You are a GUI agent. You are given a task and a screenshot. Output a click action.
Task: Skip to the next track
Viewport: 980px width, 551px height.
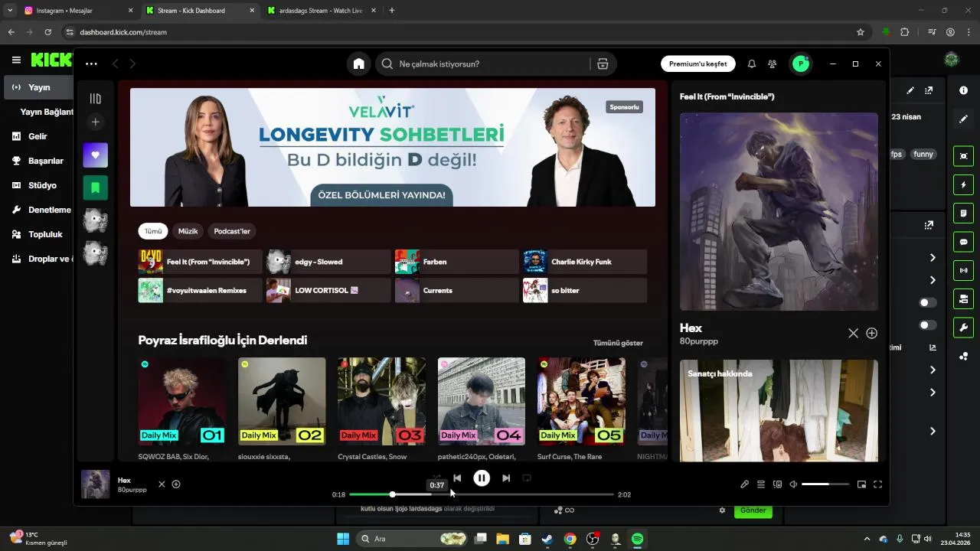point(506,478)
